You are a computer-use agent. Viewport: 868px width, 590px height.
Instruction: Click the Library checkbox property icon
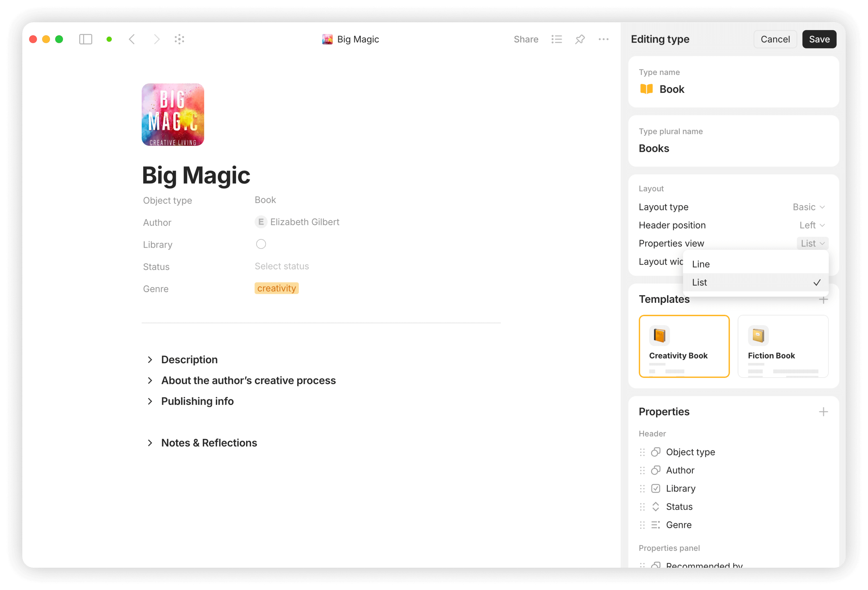pyautogui.click(x=656, y=489)
